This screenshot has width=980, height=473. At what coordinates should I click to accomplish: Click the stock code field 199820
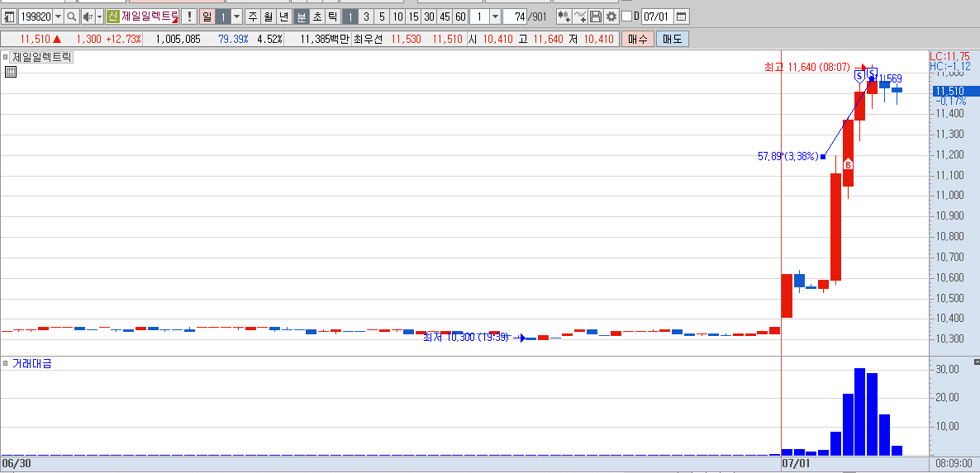pyautogui.click(x=36, y=17)
